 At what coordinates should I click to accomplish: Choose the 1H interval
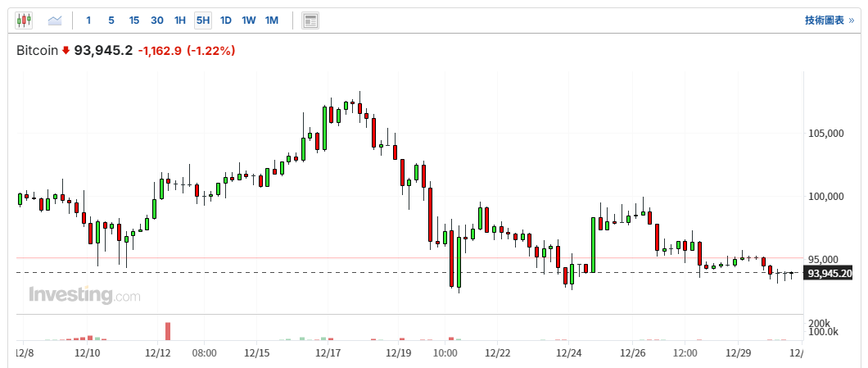[180, 20]
